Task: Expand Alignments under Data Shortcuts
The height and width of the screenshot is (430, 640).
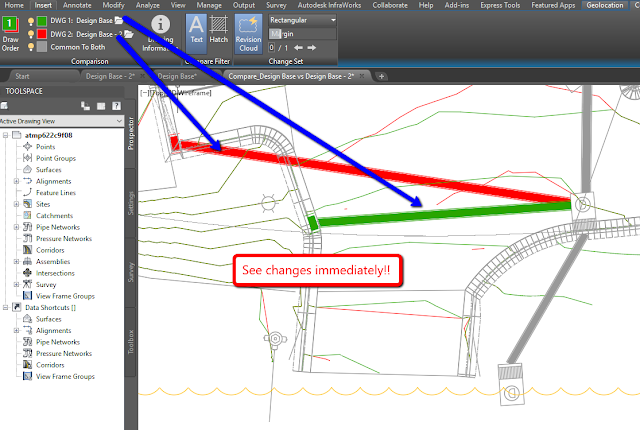Action: (x=16, y=330)
